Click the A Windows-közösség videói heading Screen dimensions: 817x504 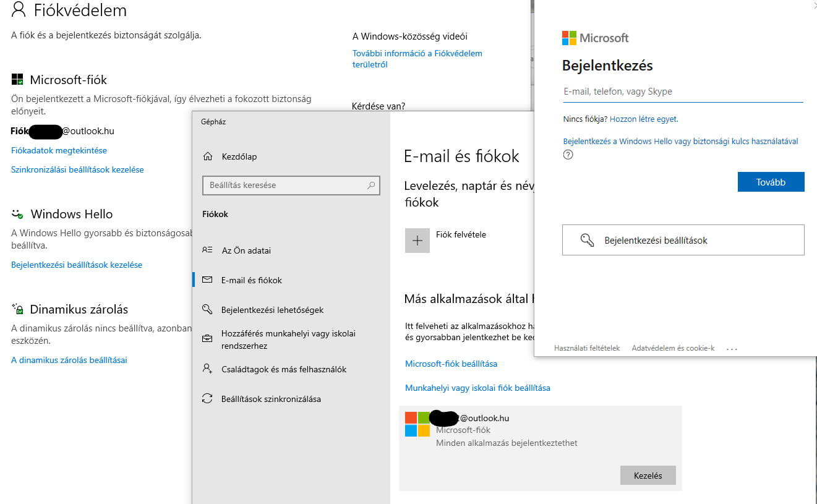(410, 36)
